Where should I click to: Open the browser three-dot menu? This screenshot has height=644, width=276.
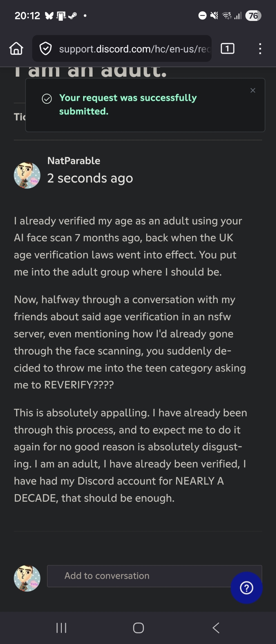[x=260, y=49]
